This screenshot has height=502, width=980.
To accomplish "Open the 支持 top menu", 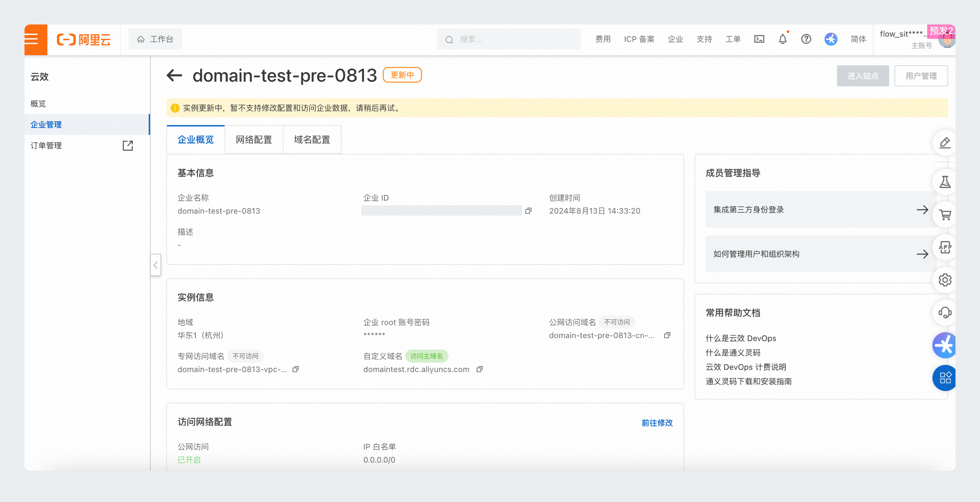I will pyautogui.click(x=704, y=39).
